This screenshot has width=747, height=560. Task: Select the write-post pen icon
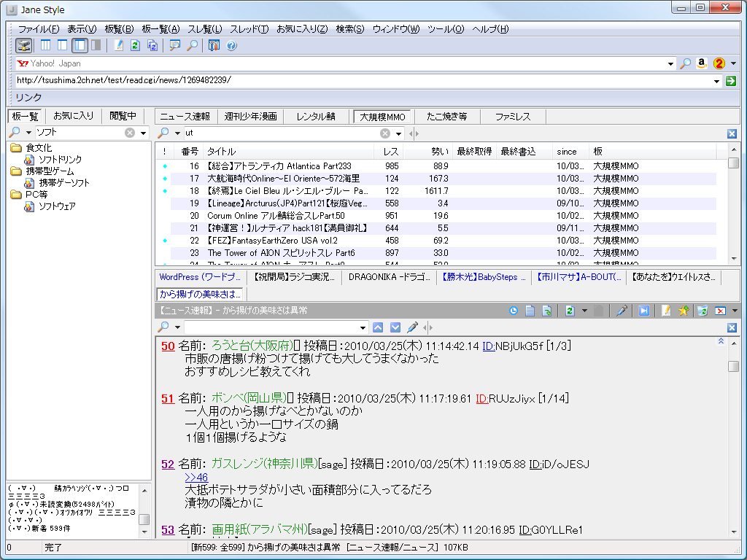[x=666, y=311]
